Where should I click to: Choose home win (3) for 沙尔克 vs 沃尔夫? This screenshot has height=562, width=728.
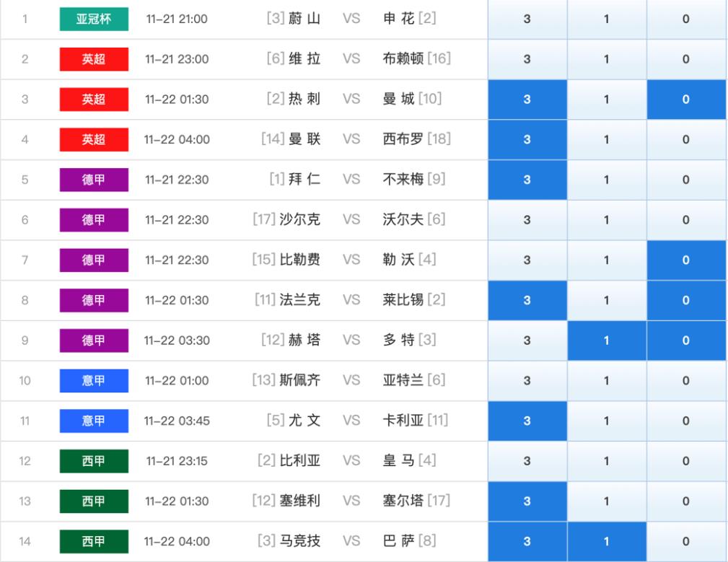[527, 220]
